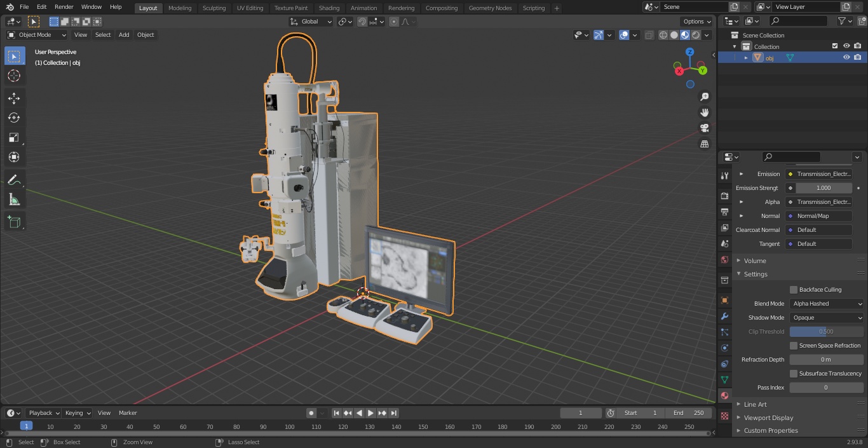The image size is (868, 448).
Task: Choose the Scale tool
Action: tap(14, 137)
